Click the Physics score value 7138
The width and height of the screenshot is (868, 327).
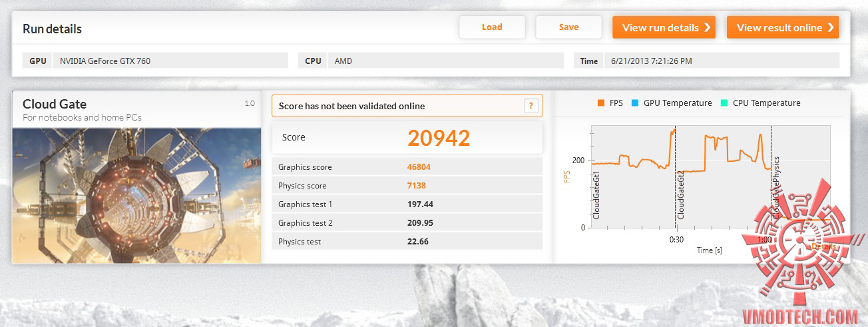417,186
